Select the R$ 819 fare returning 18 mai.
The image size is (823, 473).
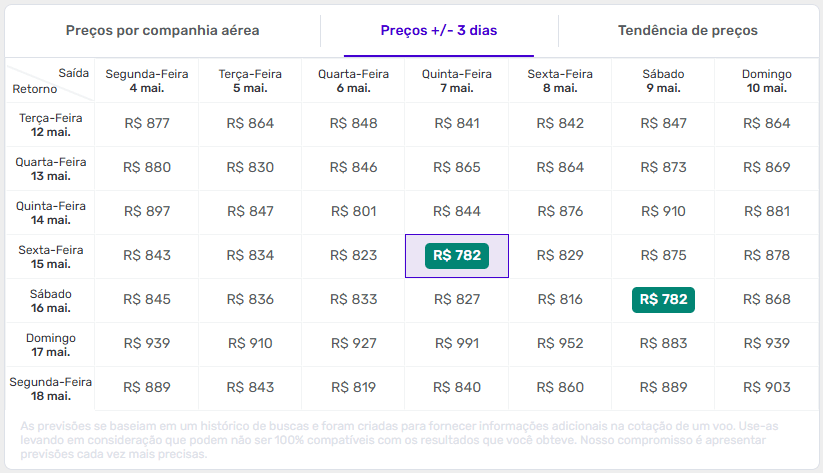coord(354,388)
